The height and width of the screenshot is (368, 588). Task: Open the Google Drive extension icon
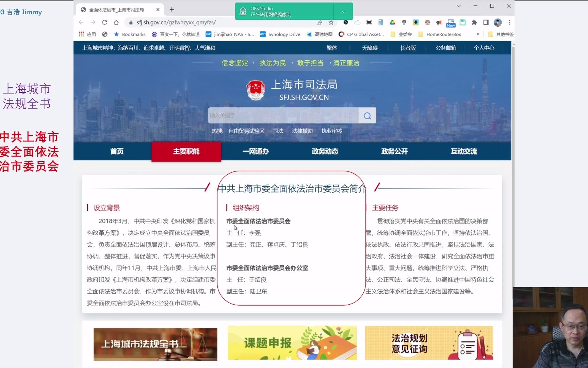point(392,22)
